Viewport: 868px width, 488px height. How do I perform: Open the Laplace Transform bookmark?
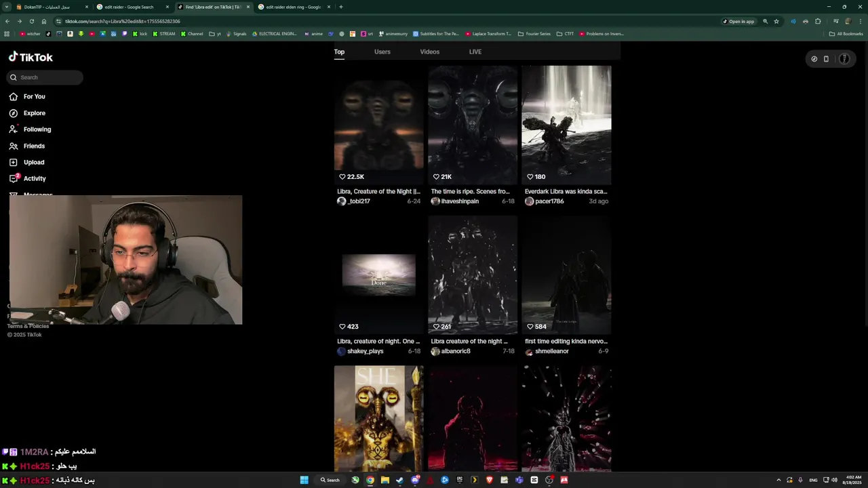pyautogui.click(x=488, y=34)
